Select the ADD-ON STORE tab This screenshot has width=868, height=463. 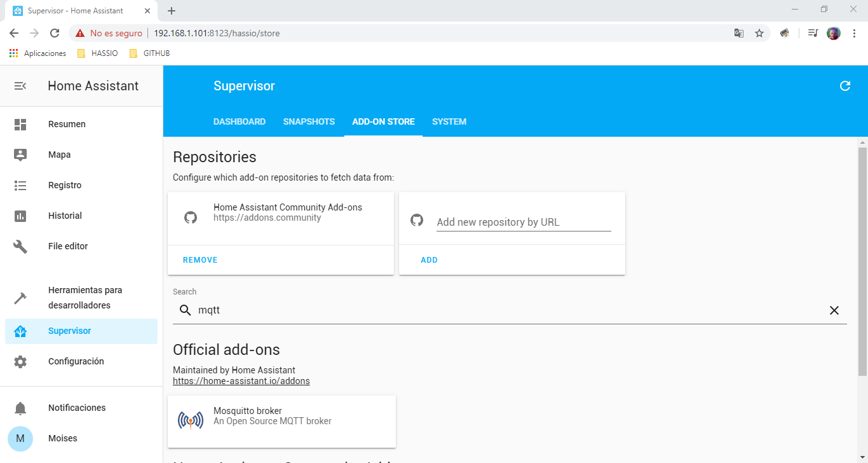384,121
